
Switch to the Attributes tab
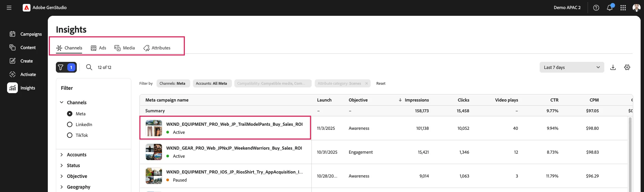[157, 48]
